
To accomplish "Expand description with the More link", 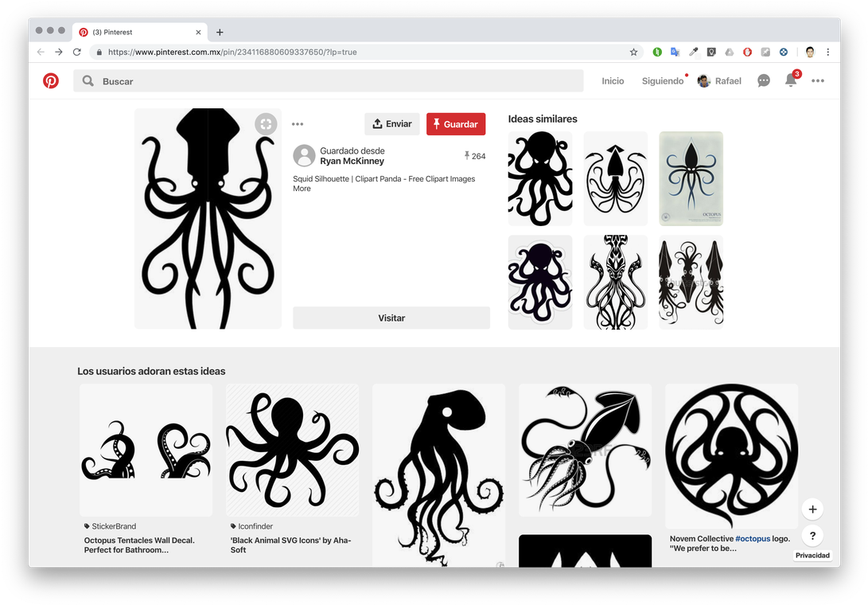I will pos(302,189).
